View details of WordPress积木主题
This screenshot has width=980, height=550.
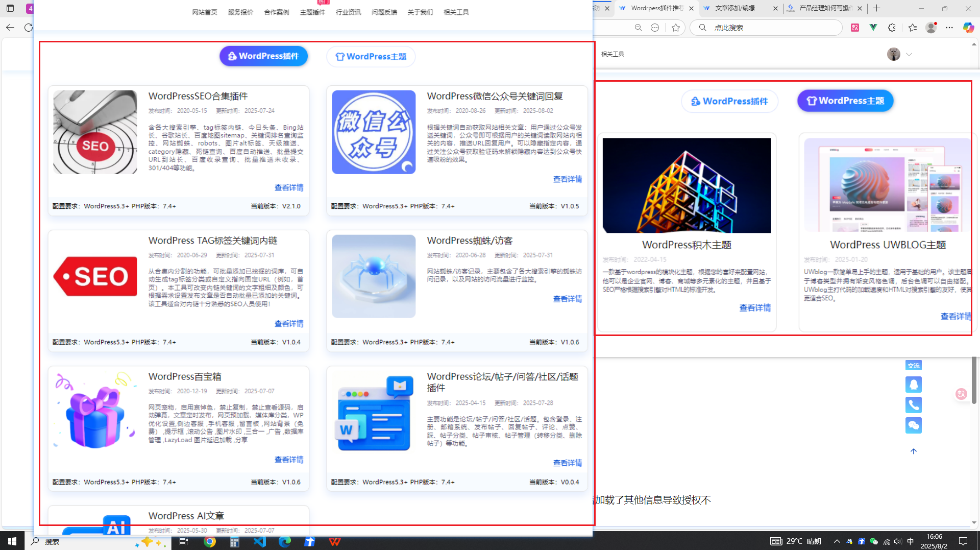755,308
